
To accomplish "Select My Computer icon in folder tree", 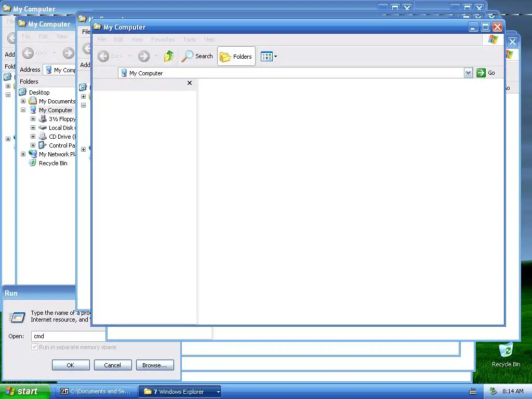I will [33, 110].
